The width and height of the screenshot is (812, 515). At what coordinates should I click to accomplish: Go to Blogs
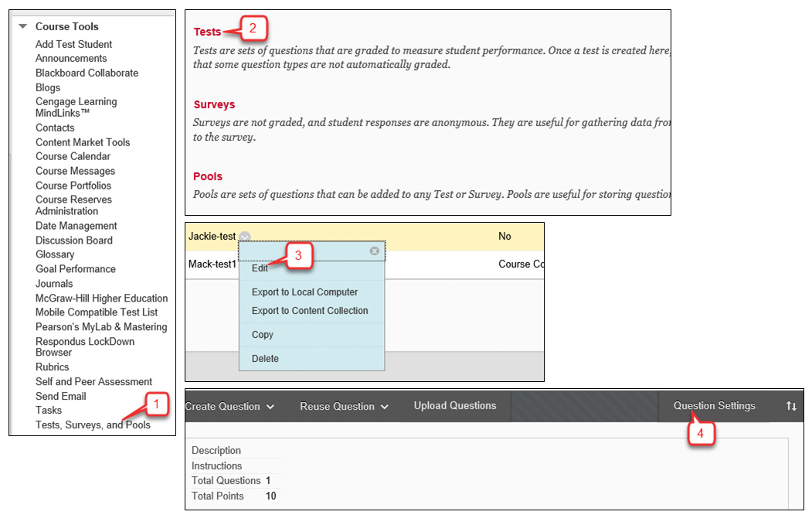tap(48, 88)
